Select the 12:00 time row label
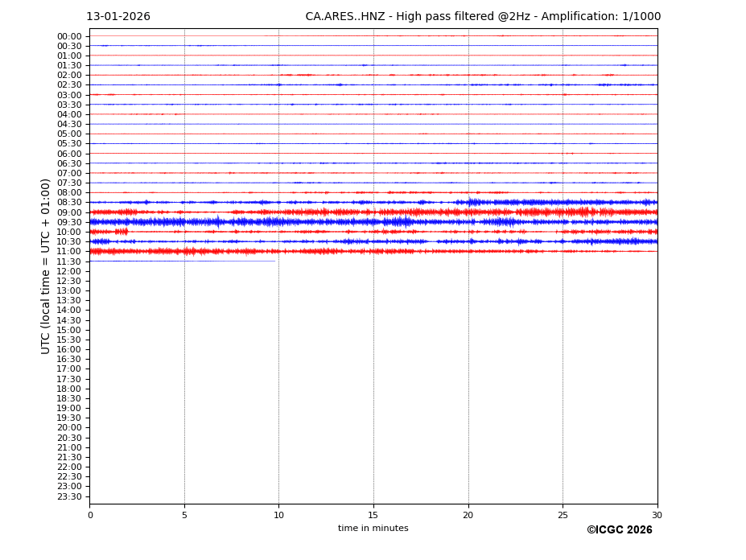The height and width of the screenshot is (560, 746). click(69, 271)
